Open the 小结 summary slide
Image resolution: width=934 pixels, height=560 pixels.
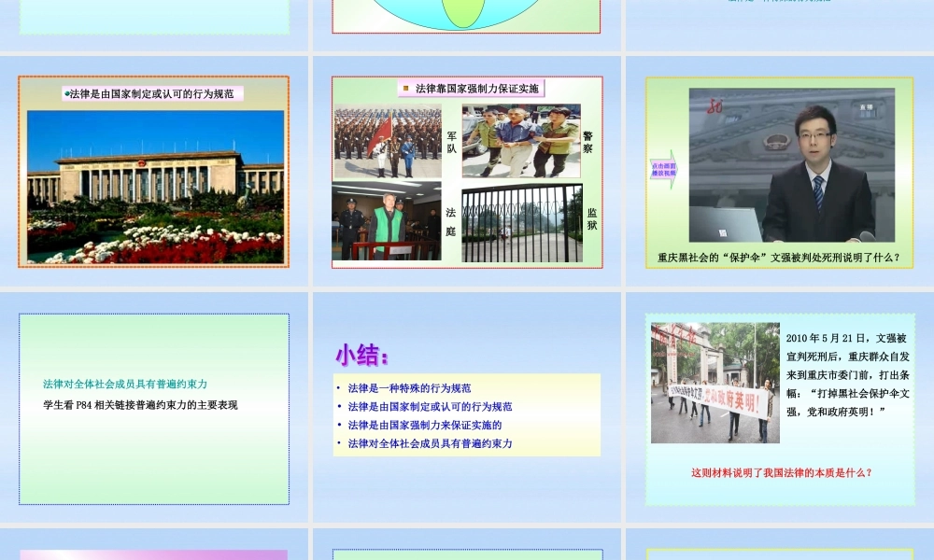(x=467, y=408)
